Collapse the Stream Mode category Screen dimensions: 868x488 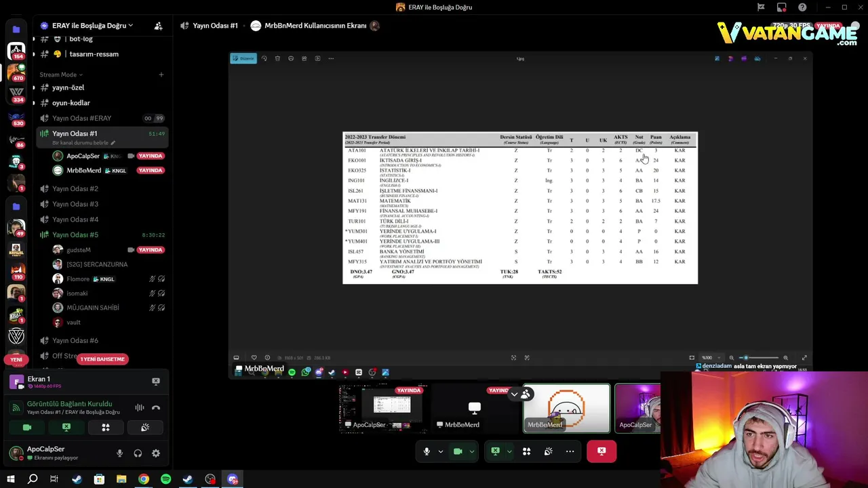click(x=61, y=75)
